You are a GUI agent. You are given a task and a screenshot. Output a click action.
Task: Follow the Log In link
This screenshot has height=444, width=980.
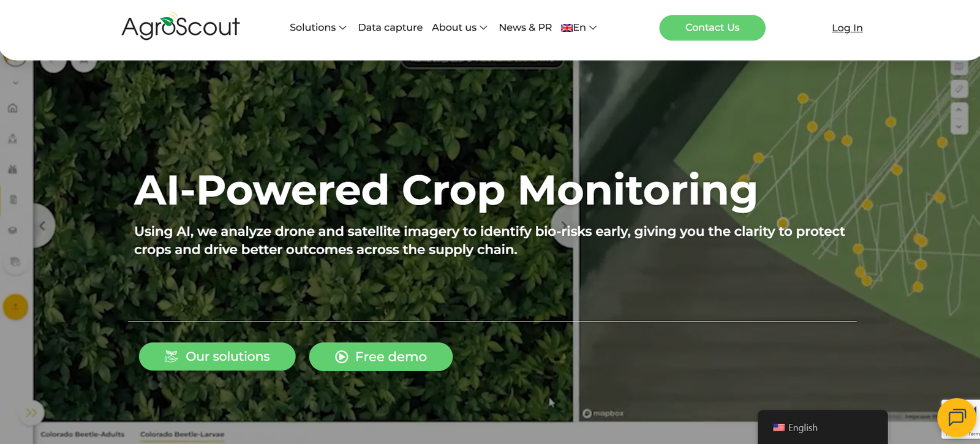tap(846, 28)
